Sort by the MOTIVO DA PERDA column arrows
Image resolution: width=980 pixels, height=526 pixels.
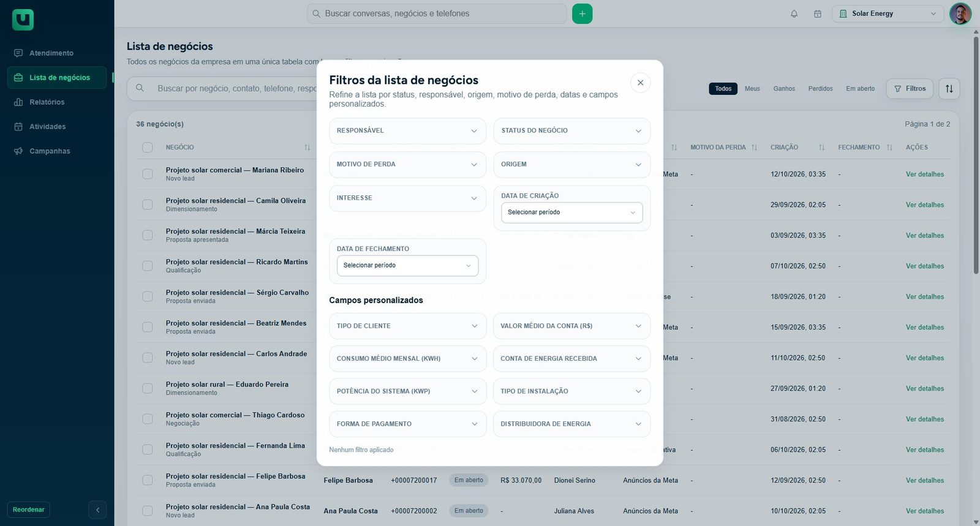point(754,148)
